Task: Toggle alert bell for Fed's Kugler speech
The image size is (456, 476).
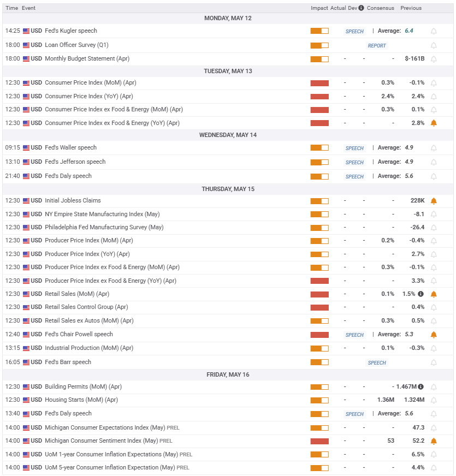Action: (434, 31)
